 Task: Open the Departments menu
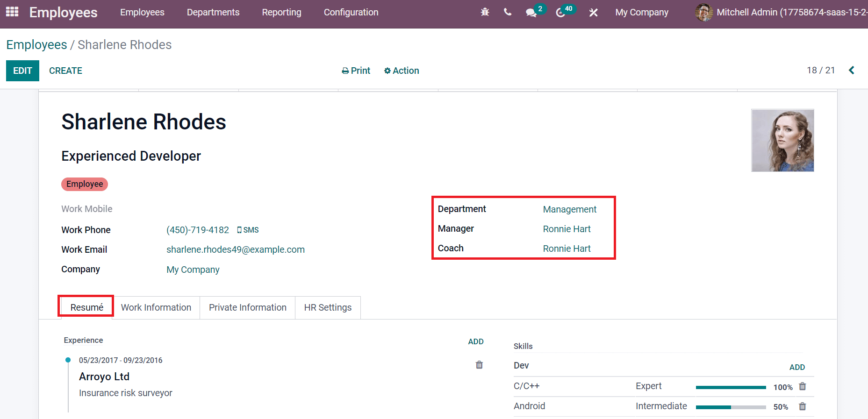pyautogui.click(x=213, y=12)
